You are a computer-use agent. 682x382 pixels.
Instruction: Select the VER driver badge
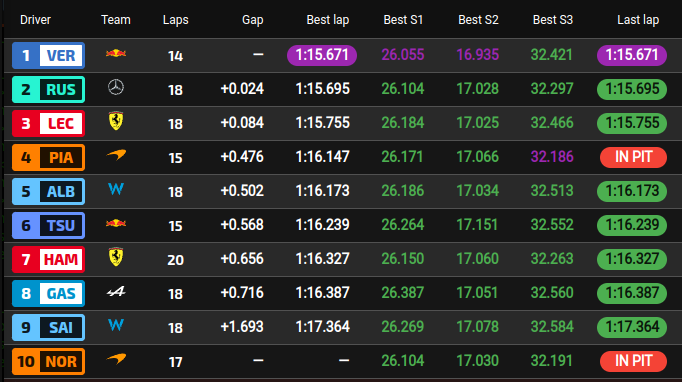(x=48, y=56)
